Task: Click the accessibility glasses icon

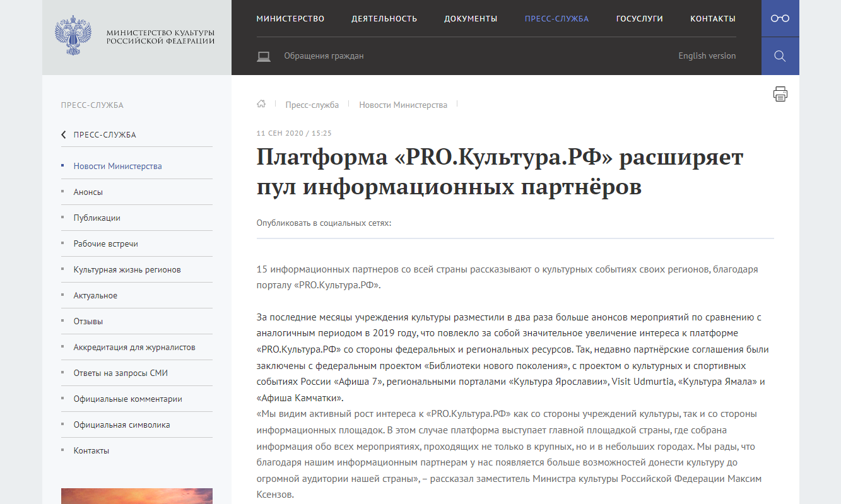Action: click(x=780, y=18)
